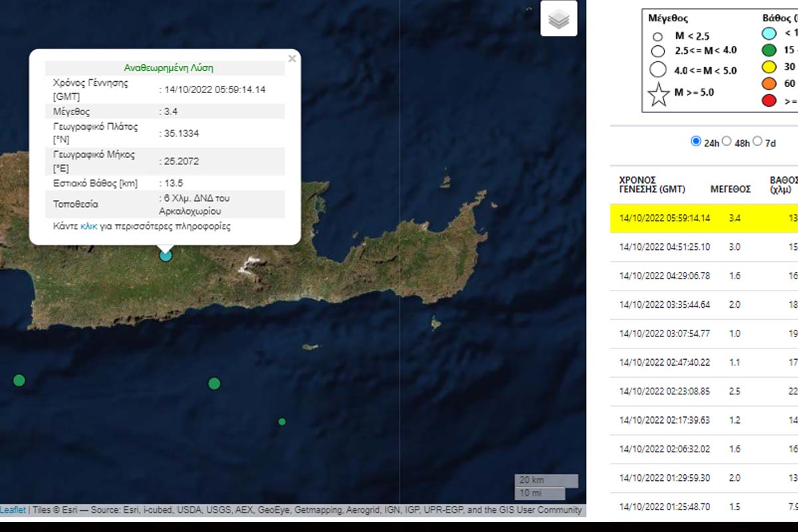Click the green marker at far left of the sea

click(x=19, y=380)
